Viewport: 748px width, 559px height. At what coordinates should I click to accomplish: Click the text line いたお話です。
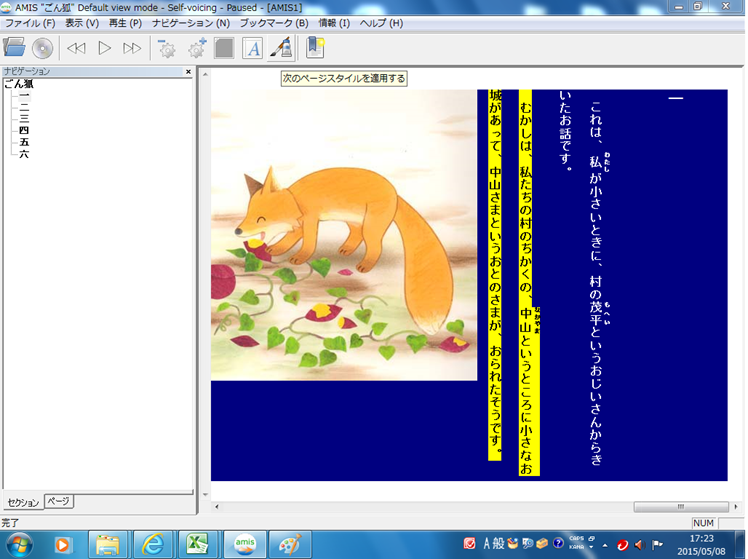pos(565,131)
